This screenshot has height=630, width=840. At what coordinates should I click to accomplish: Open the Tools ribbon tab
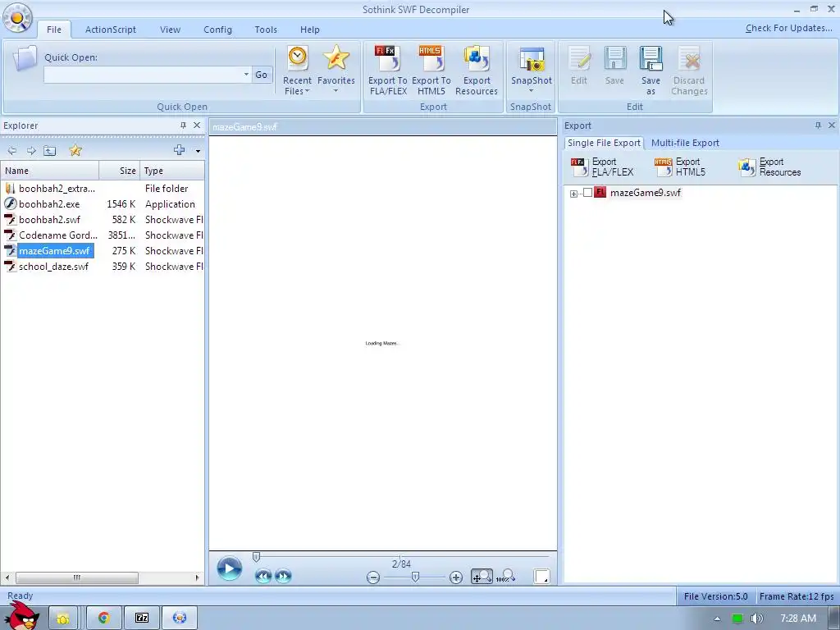pos(266,30)
